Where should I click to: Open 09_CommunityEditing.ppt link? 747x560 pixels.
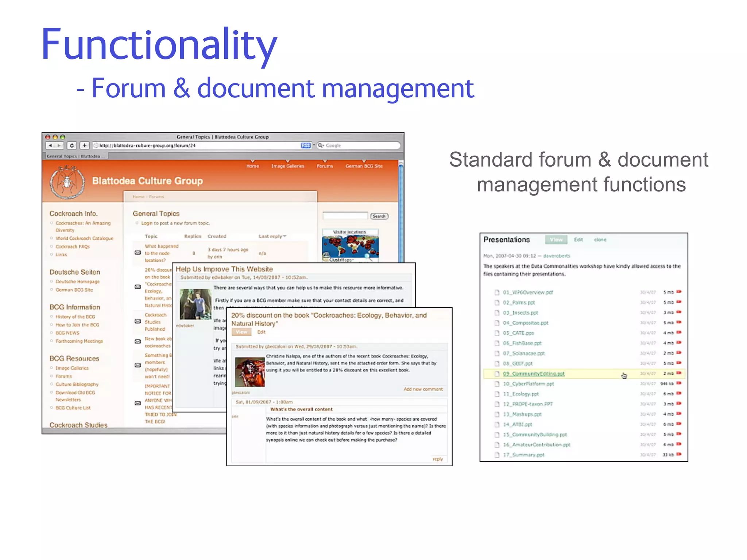click(533, 374)
